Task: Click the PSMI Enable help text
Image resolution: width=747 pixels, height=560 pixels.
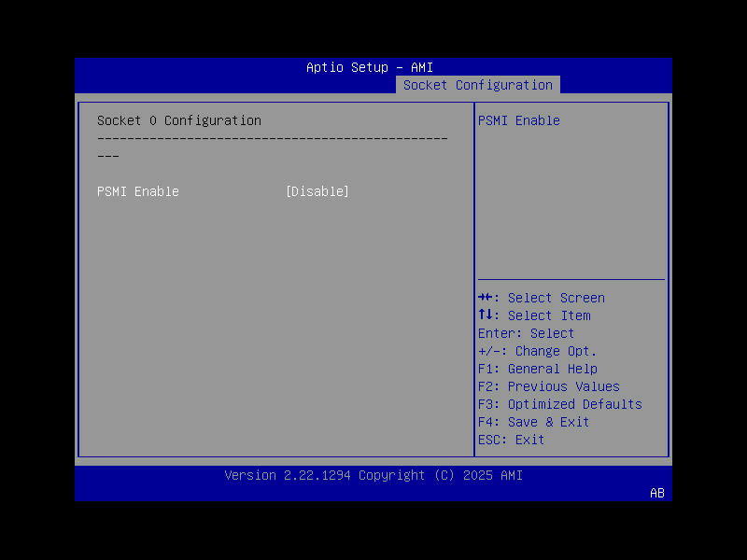Action: point(519,120)
